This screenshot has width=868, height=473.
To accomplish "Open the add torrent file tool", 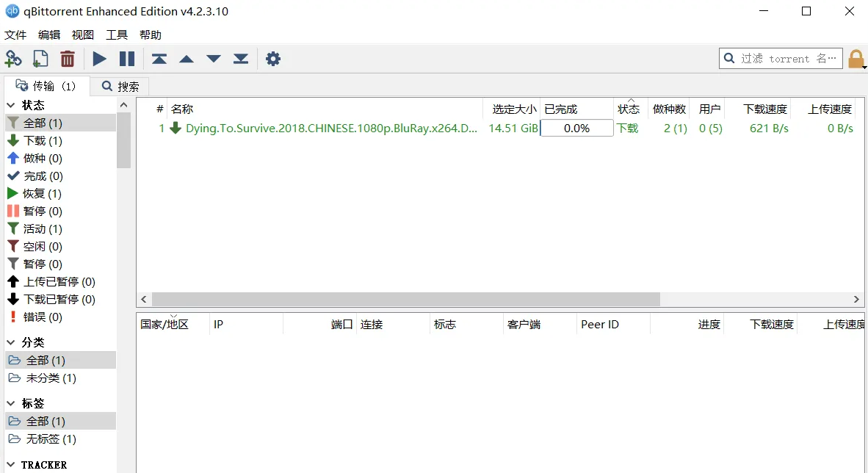I will [40, 58].
